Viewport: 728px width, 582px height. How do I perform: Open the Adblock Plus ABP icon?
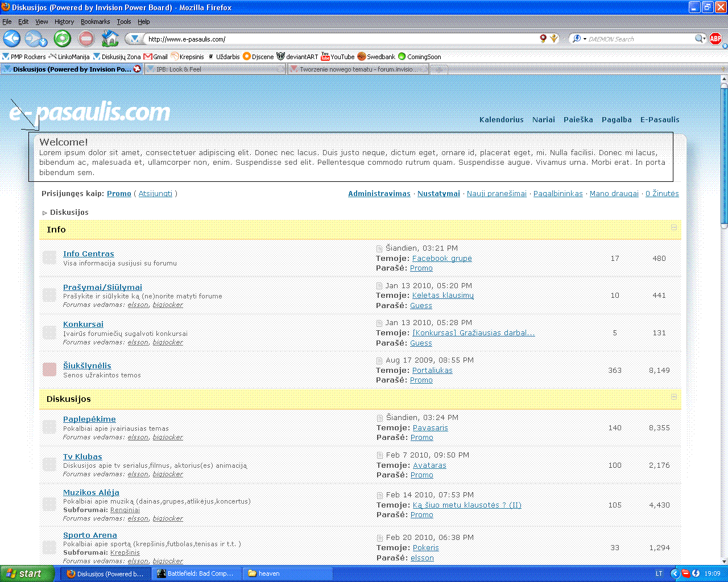715,39
